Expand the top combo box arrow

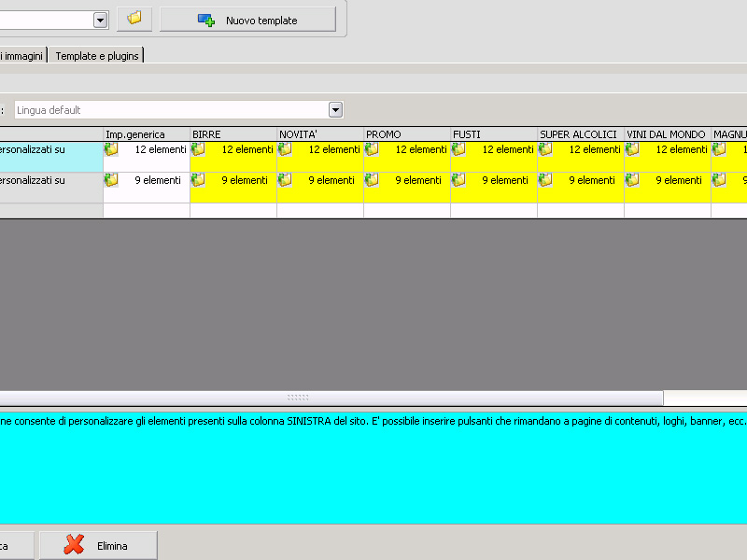100,20
